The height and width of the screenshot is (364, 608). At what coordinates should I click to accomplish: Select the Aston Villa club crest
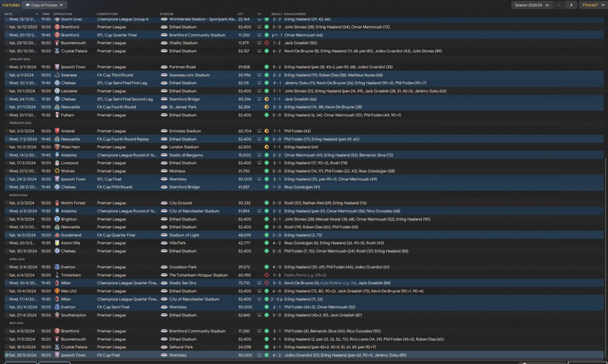pos(57,243)
